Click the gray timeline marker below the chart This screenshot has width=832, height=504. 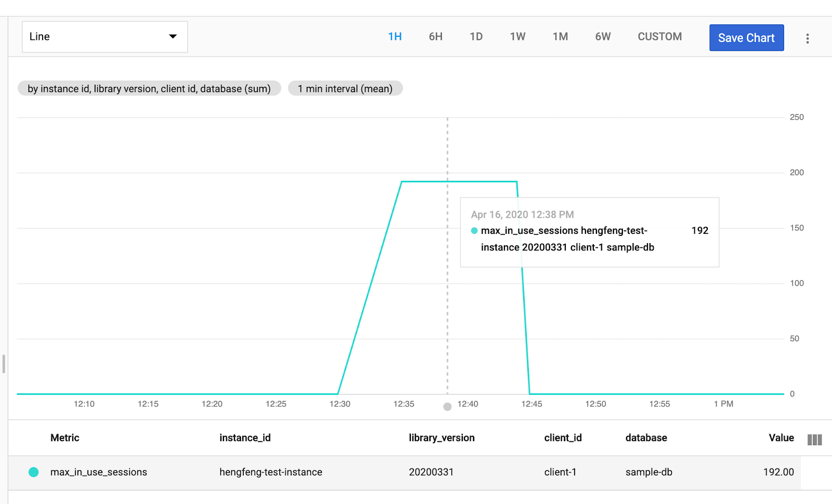[x=447, y=407]
